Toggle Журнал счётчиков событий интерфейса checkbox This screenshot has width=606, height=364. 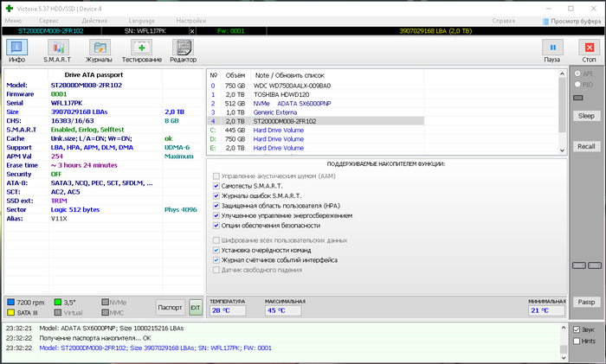click(x=216, y=260)
